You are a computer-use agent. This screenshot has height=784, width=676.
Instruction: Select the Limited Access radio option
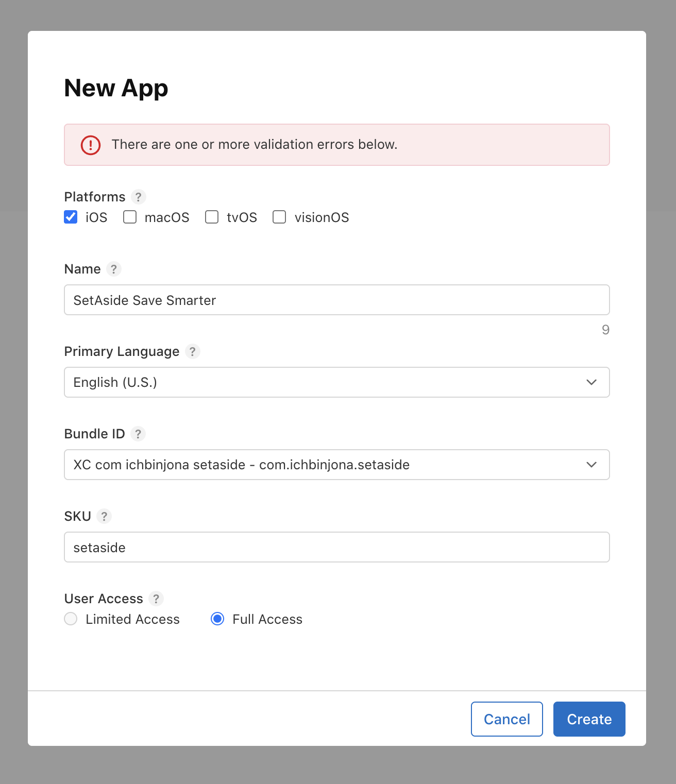pos(71,619)
